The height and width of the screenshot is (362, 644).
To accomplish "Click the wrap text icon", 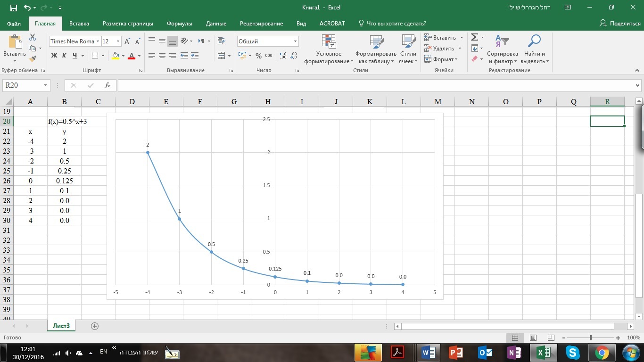I will point(221,41).
